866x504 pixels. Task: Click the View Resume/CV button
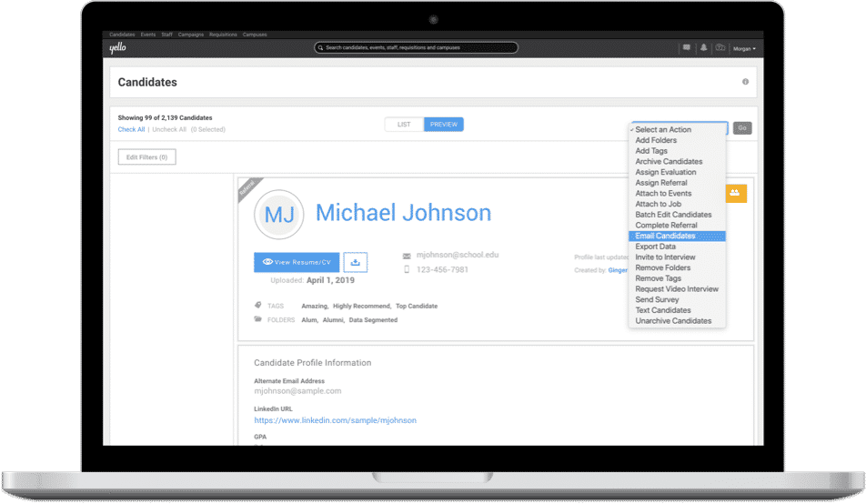(297, 262)
